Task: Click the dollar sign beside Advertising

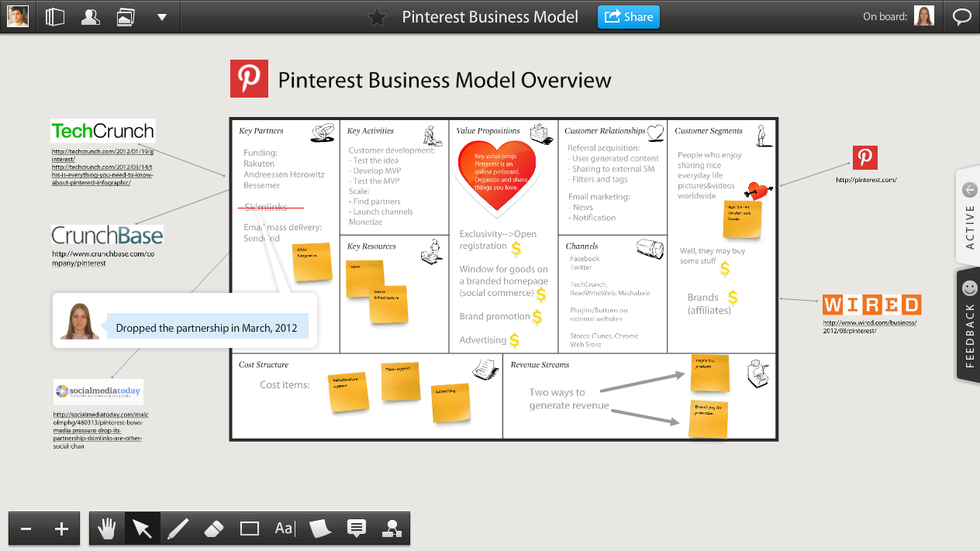Action: pyautogui.click(x=514, y=340)
